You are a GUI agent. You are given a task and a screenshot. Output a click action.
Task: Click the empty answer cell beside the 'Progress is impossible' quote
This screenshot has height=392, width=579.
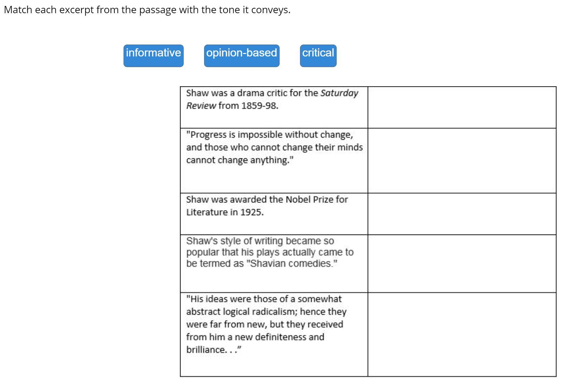coord(462,160)
